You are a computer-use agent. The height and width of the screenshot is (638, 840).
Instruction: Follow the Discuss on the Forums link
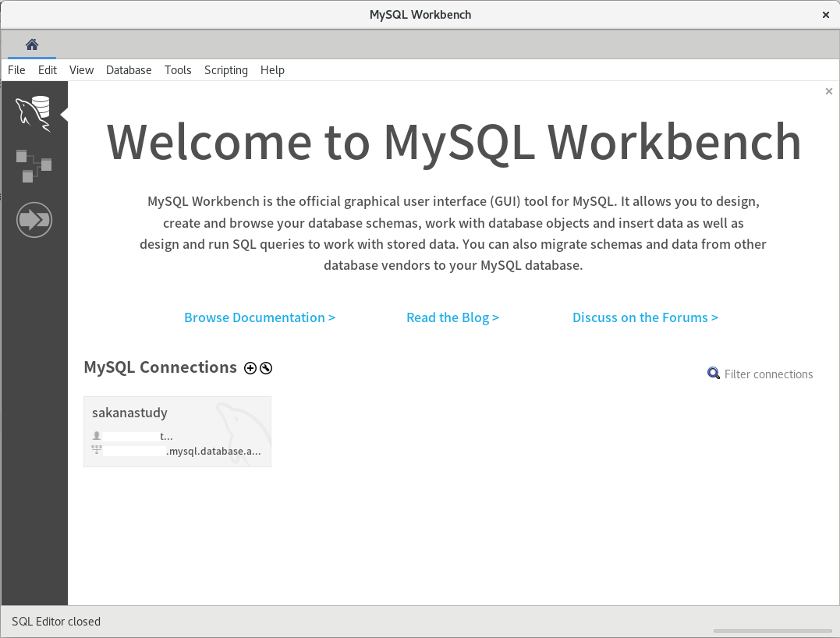(646, 317)
